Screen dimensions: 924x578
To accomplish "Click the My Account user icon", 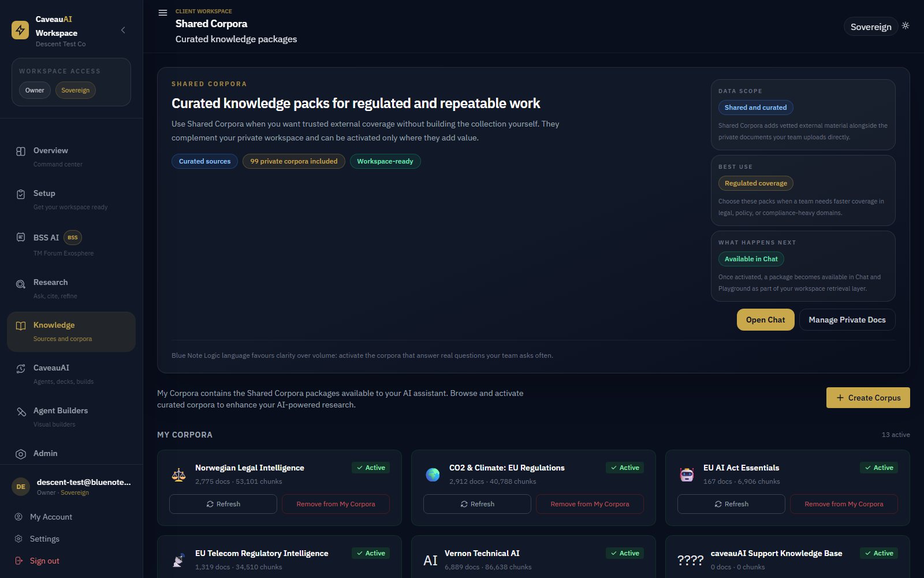I will coord(18,517).
